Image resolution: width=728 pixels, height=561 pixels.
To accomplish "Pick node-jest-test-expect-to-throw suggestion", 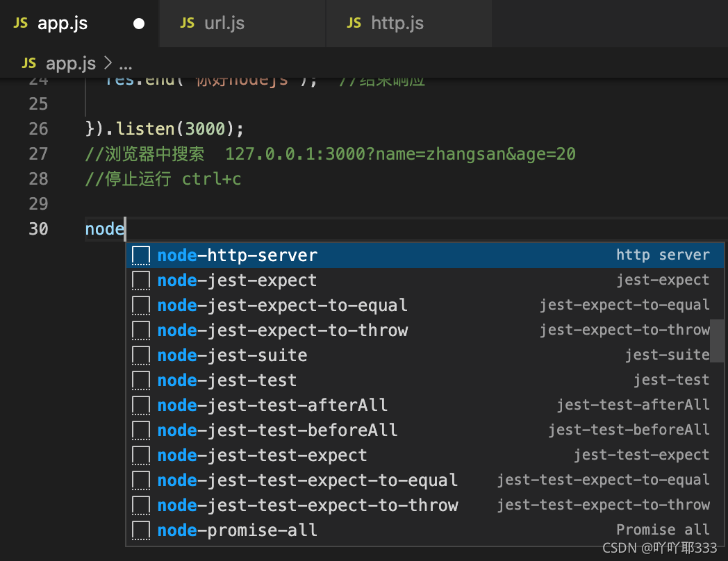I will pos(425,505).
